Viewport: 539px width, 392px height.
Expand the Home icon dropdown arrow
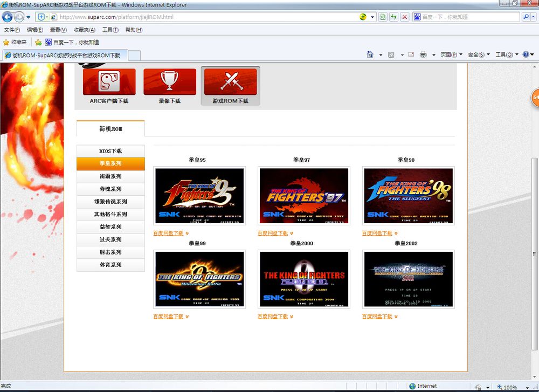pyautogui.click(x=381, y=54)
